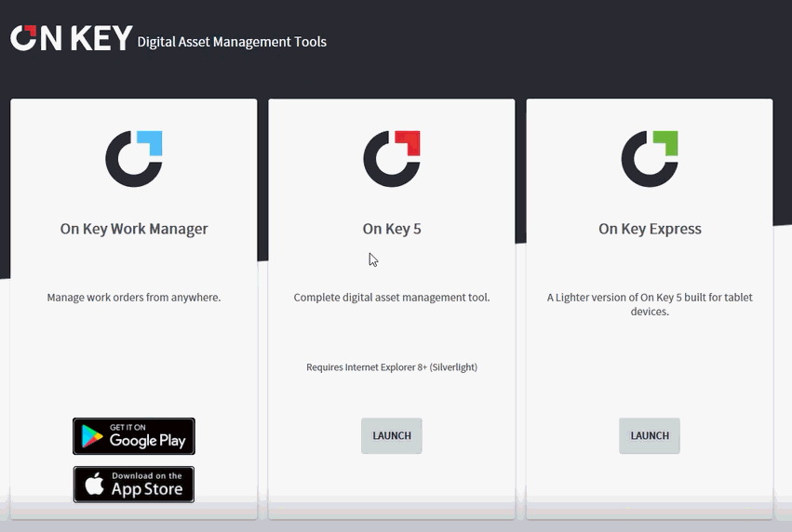Click the blue On Key Work Manager logo
This screenshot has height=532, width=792.
[x=134, y=159]
